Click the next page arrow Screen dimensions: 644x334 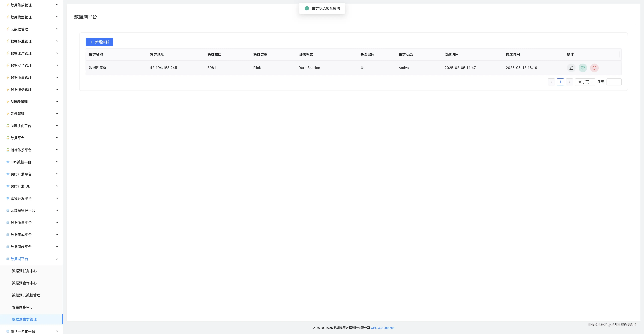coord(570,82)
